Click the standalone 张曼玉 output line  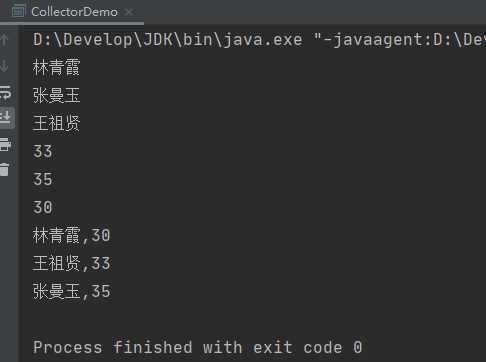coord(56,95)
